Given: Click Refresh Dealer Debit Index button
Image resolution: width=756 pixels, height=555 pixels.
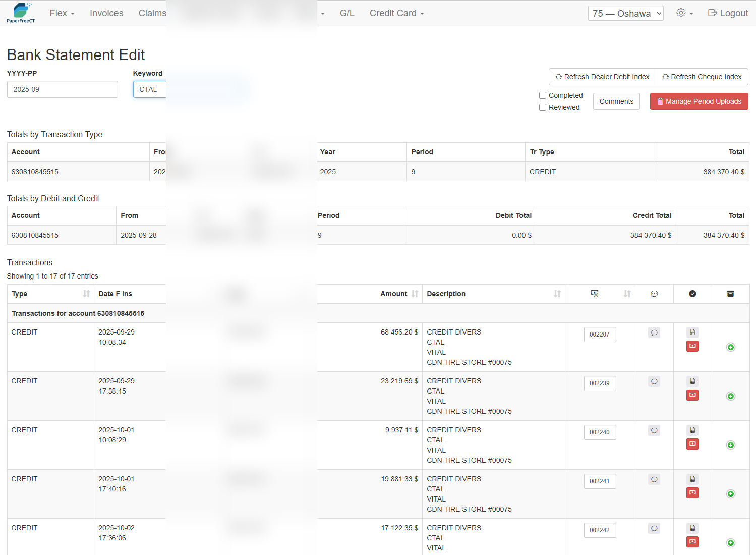Looking at the screenshot, I should point(602,77).
